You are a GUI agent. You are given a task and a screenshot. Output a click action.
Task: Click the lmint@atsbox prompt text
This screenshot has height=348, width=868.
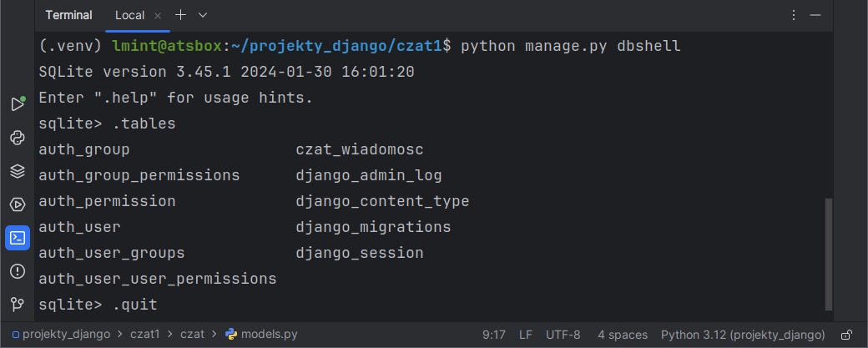(x=167, y=46)
